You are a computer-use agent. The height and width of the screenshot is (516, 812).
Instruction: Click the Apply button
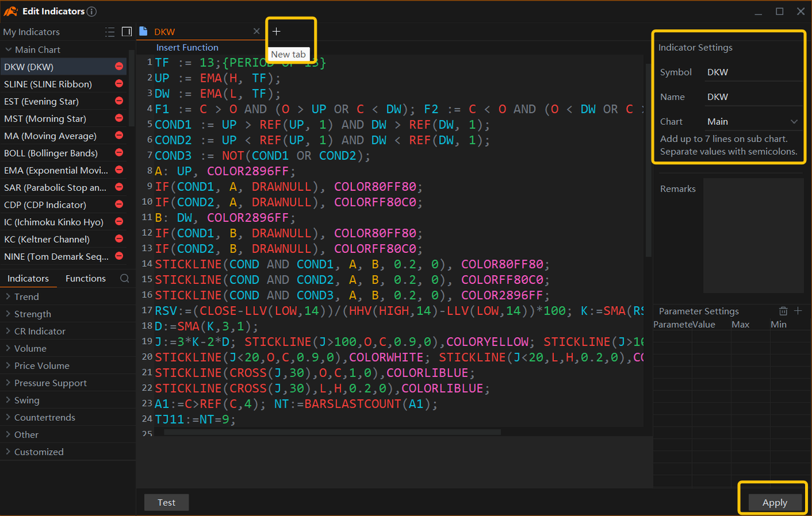point(775,502)
